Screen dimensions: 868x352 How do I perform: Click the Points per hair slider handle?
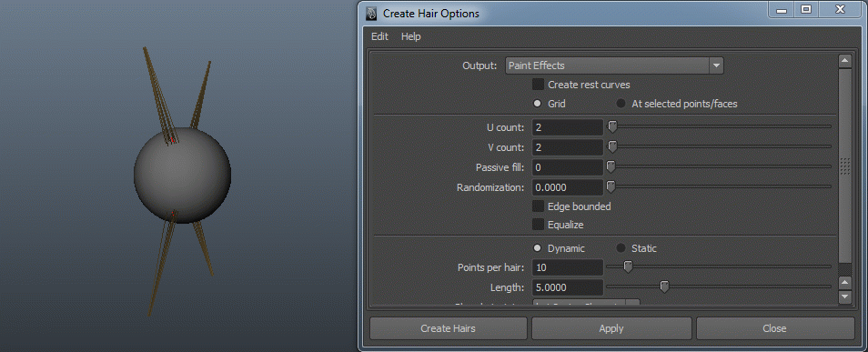628,267
